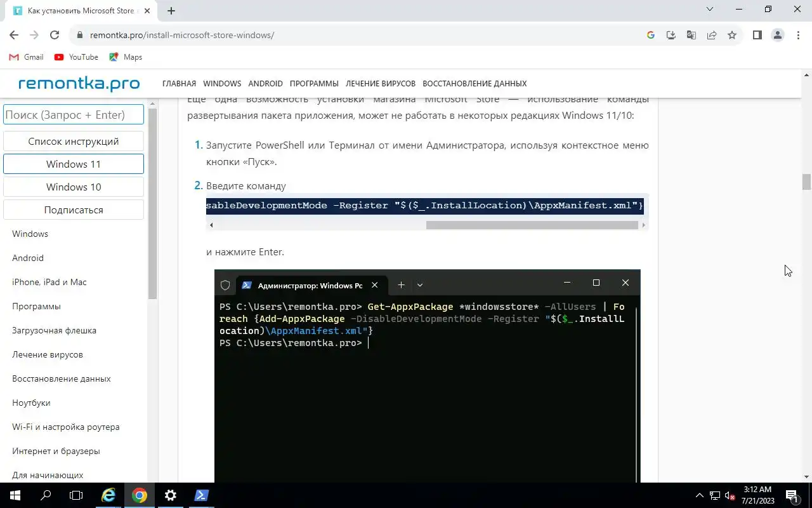Open Chrome three-dot menu
Viewport: 812px width, 508px height.
coord(798,36)
